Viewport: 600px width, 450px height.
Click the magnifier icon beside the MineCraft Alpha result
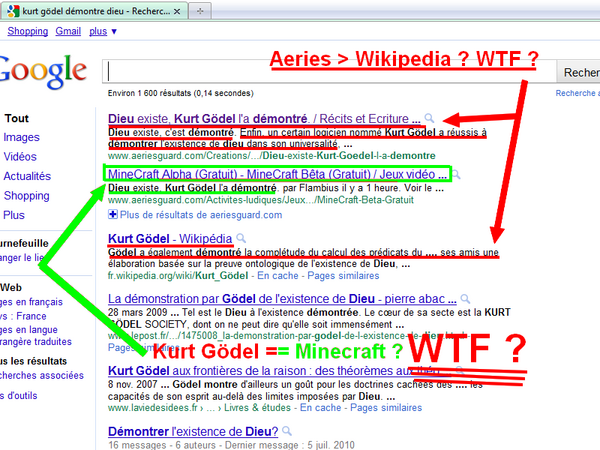(x=457, y=174)
